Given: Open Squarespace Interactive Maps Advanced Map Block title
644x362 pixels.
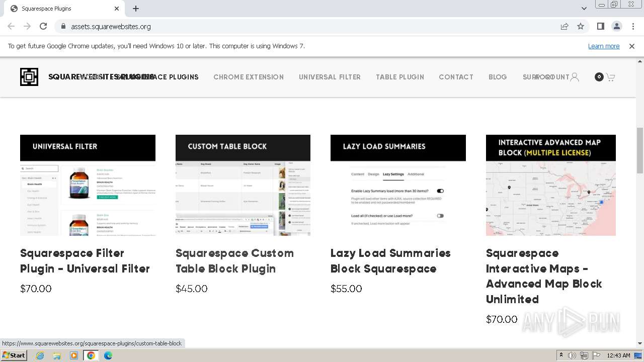Looking at the screenshot, I should point(544,276).
